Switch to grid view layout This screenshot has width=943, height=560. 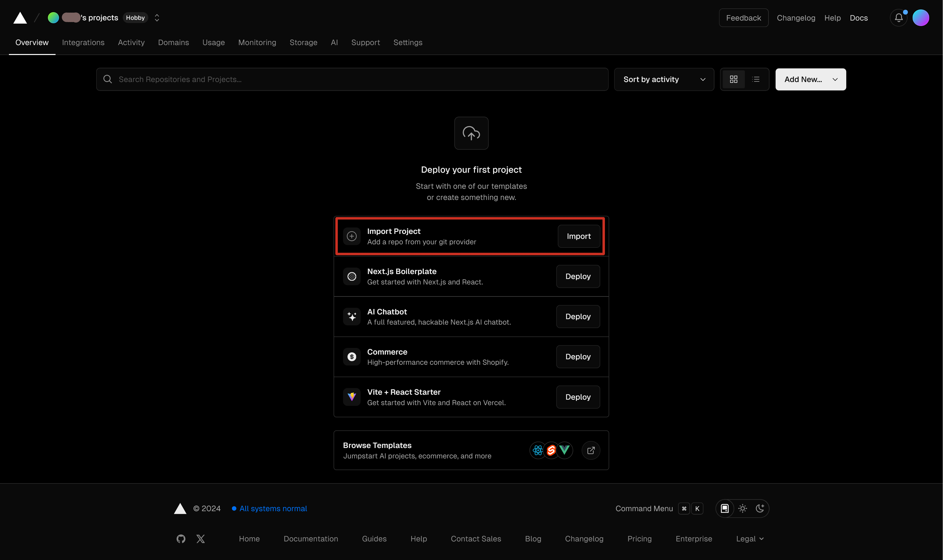tap(733, 79)
